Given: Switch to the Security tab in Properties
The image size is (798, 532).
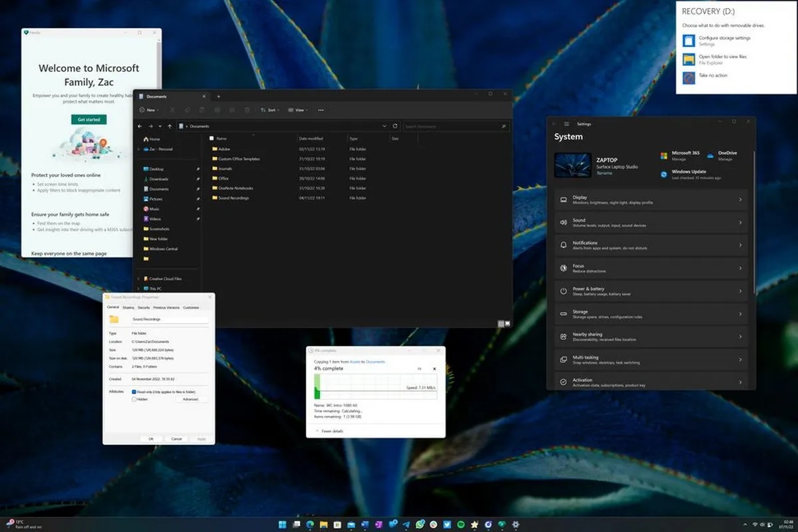Looking at the screenshot, I should [x=144, y=308].
